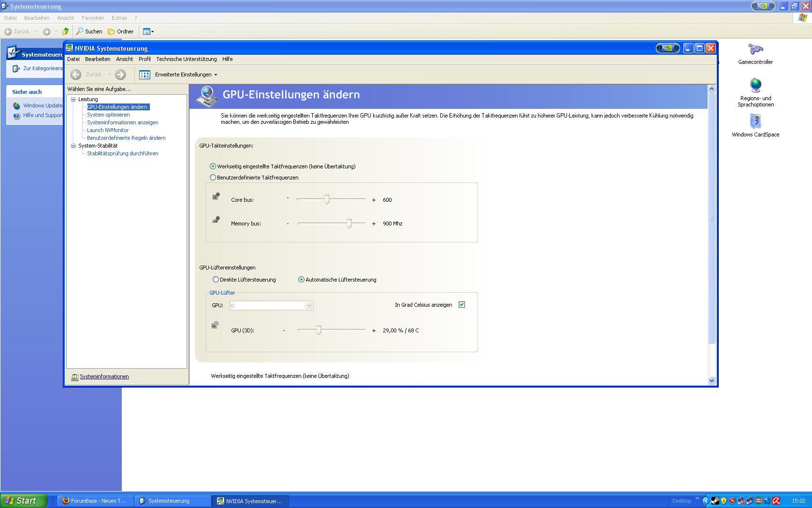Open NVIDIA Bearbeiten menu
This screenshot has width=812, height=508.
(98, 59)
